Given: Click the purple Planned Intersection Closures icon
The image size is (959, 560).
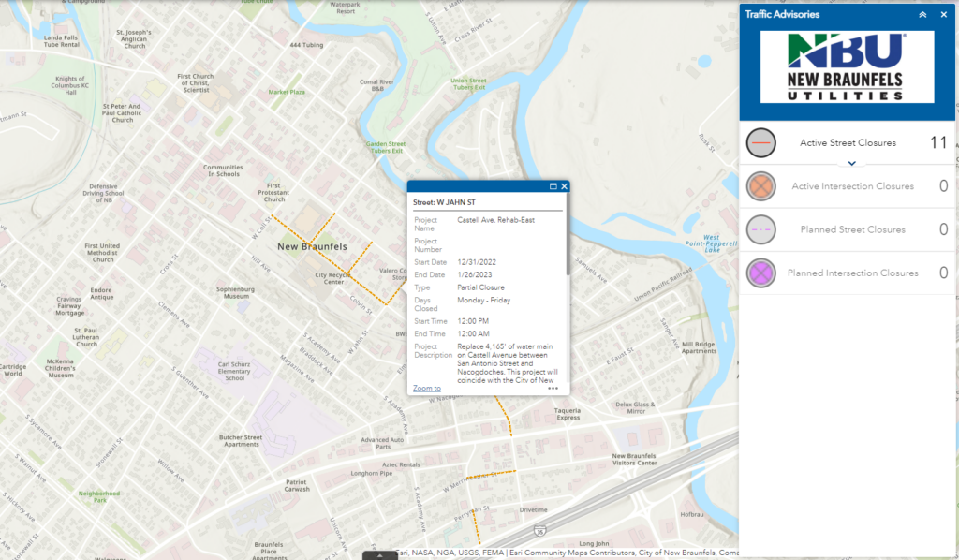Looking at the screenshot, I should tap(760, 273).
